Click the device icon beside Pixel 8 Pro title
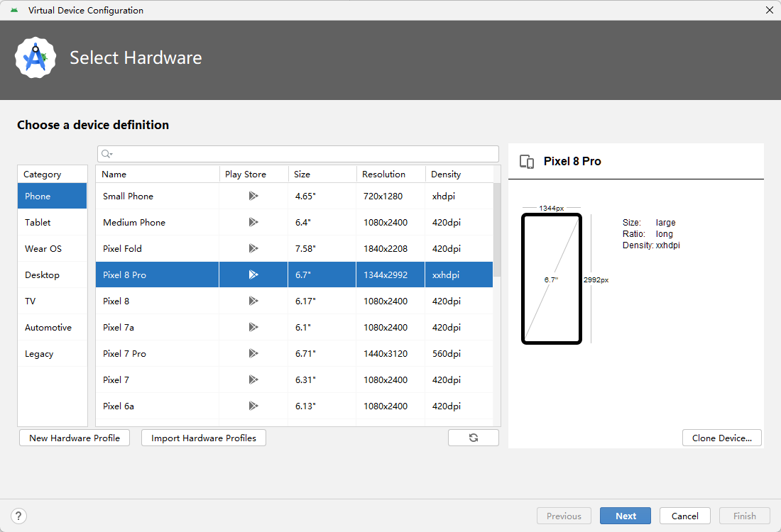Screen dimensions: 781x532 [527, 162]
